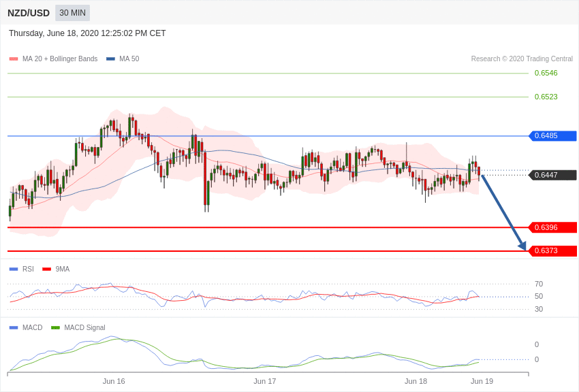Click the MA 20 + Bollinger Bands legend label
The height and width of the screenshot is (392, 579).
[x=60, y=59]
